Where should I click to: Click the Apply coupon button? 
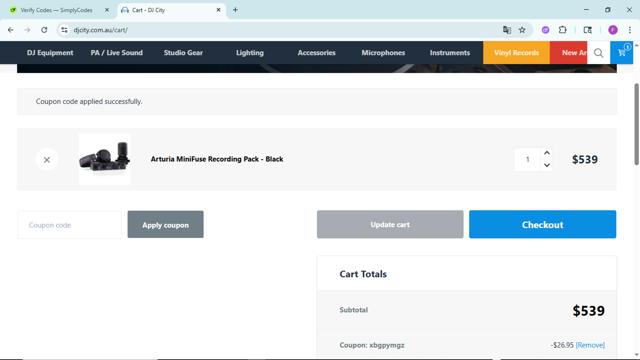point(165,224)
